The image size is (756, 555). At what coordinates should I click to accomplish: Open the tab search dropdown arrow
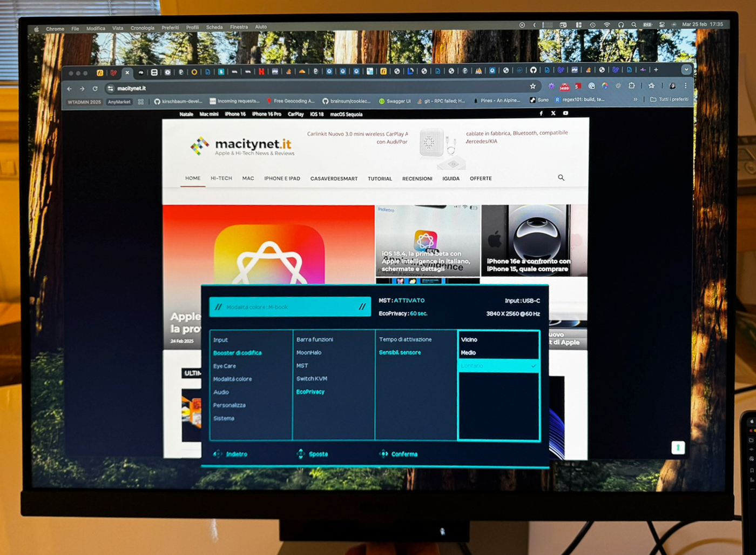[x=686, y=70]
